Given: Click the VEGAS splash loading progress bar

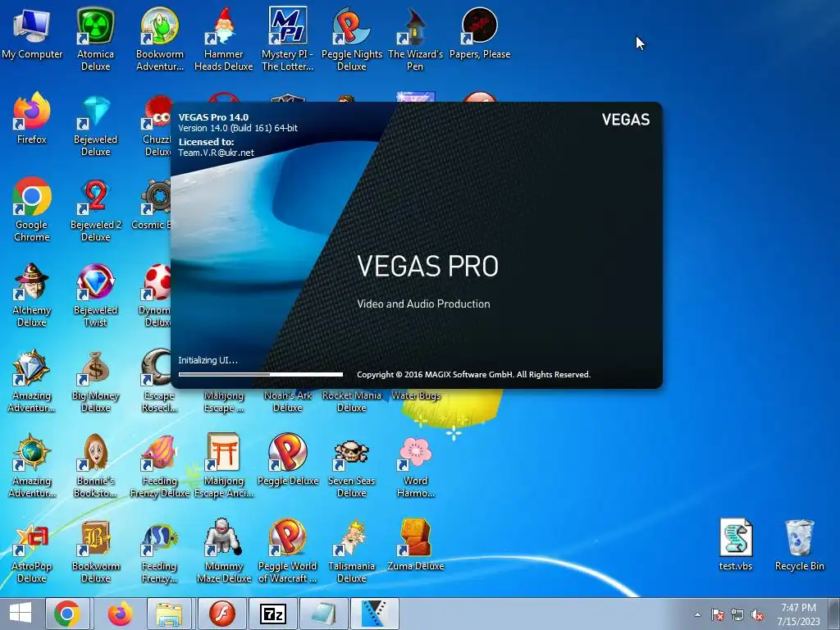Looking at the screenshot, I should click(260, 374).
